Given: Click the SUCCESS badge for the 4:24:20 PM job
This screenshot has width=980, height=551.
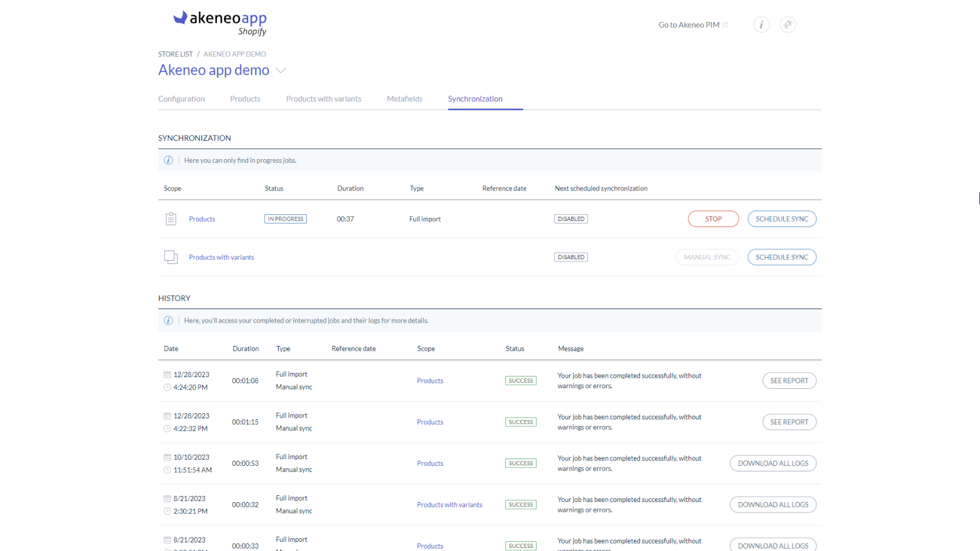Looking at the screenshot, I should (521, 381).
